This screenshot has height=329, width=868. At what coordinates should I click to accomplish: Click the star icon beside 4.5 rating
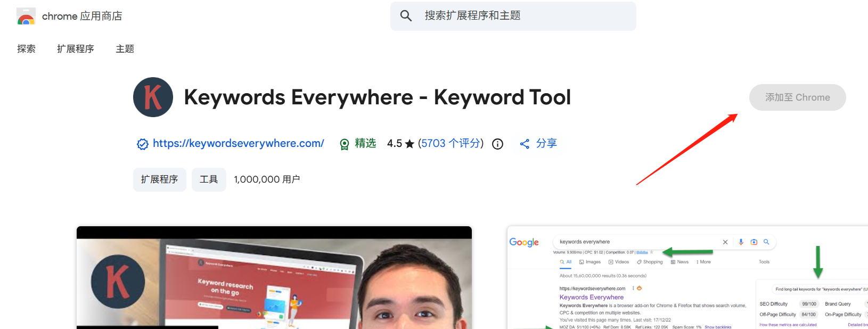pos(410,144)
